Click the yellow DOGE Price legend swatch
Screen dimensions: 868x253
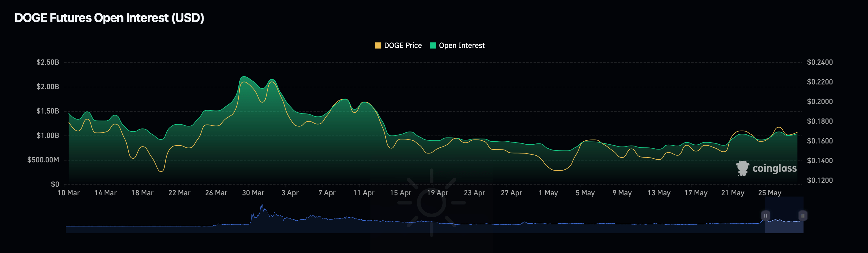(x=378, y=45)
